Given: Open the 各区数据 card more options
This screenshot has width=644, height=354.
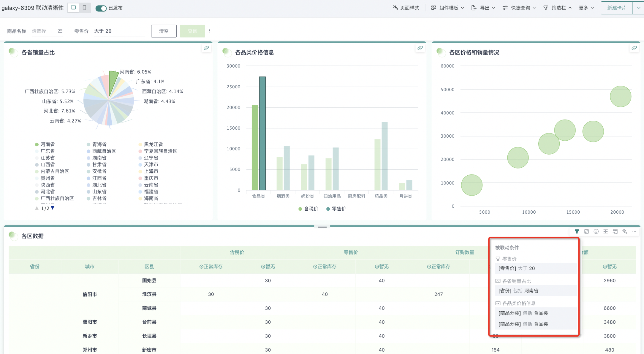Looking at the screenshot, I should [634, 231].
